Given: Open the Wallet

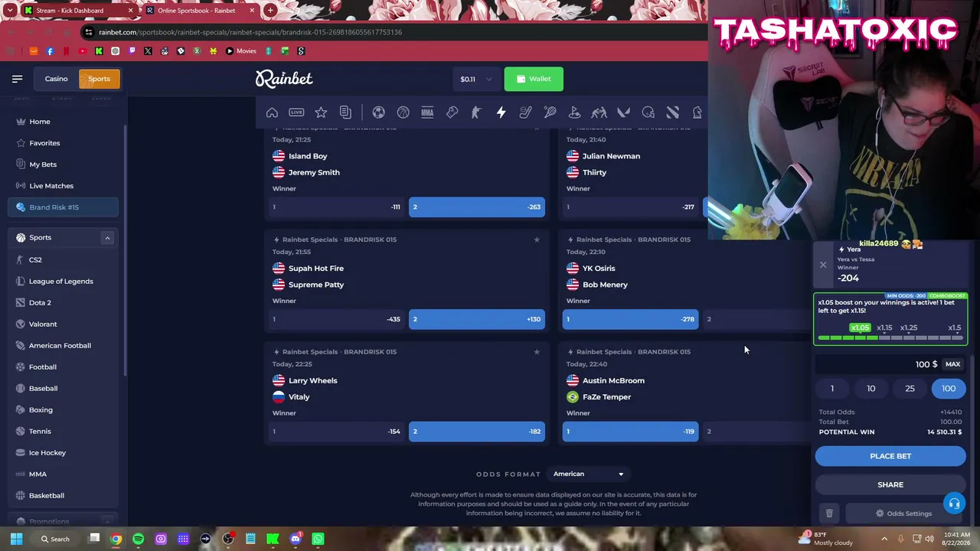Looking at the screenshot, I should tap(534, 79).
